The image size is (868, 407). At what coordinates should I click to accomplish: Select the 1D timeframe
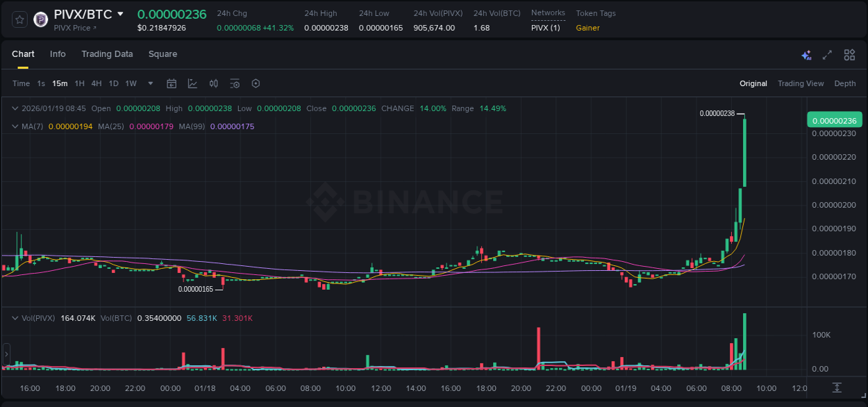[113, 83]
